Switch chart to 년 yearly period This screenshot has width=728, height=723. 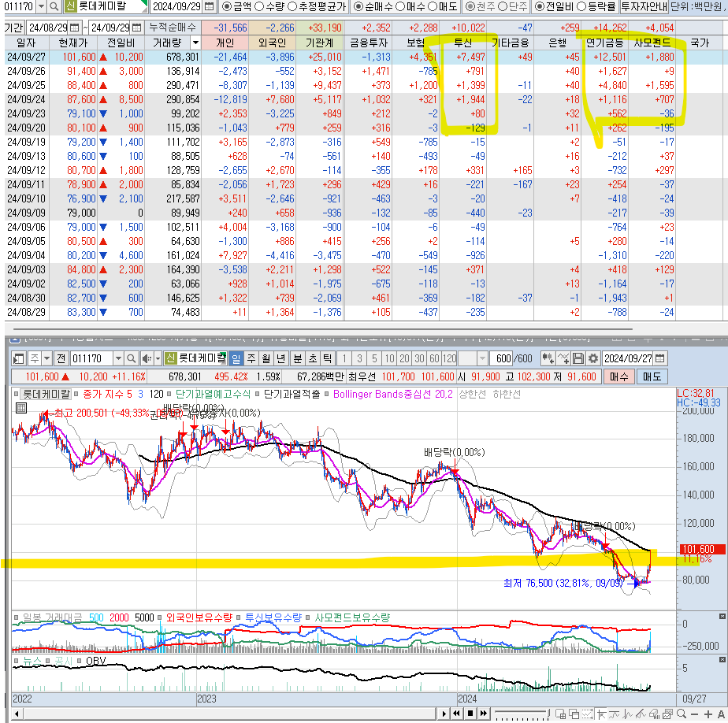click(x=281, y=358)
